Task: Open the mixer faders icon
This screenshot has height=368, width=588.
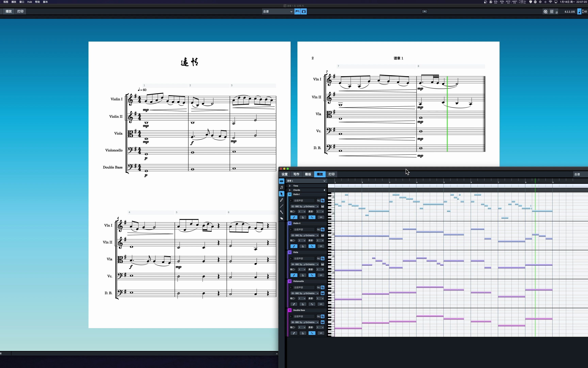Action: (x=552, y=11)
